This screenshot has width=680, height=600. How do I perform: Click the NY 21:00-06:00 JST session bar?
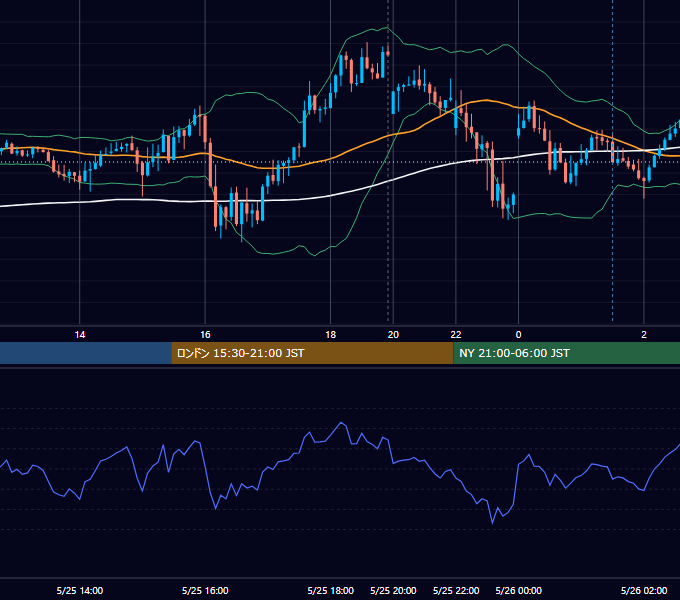pyautogui.click(x=566, y=353)
